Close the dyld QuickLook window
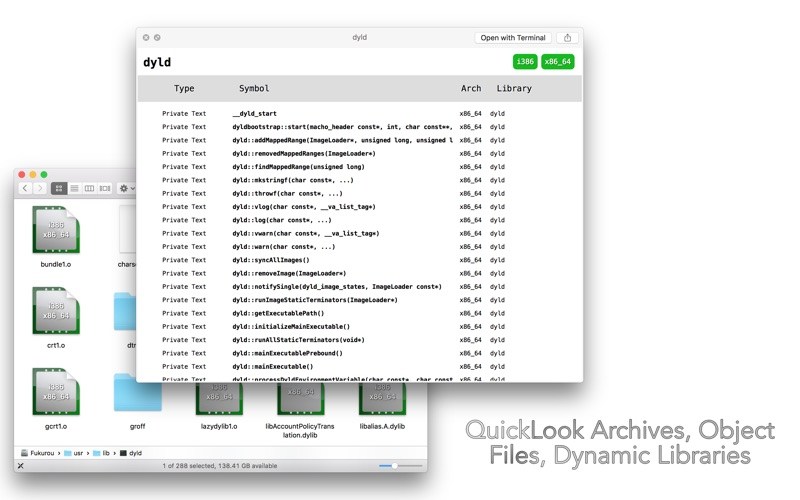This screenshot has height=500, width=800. click(146, 38)
